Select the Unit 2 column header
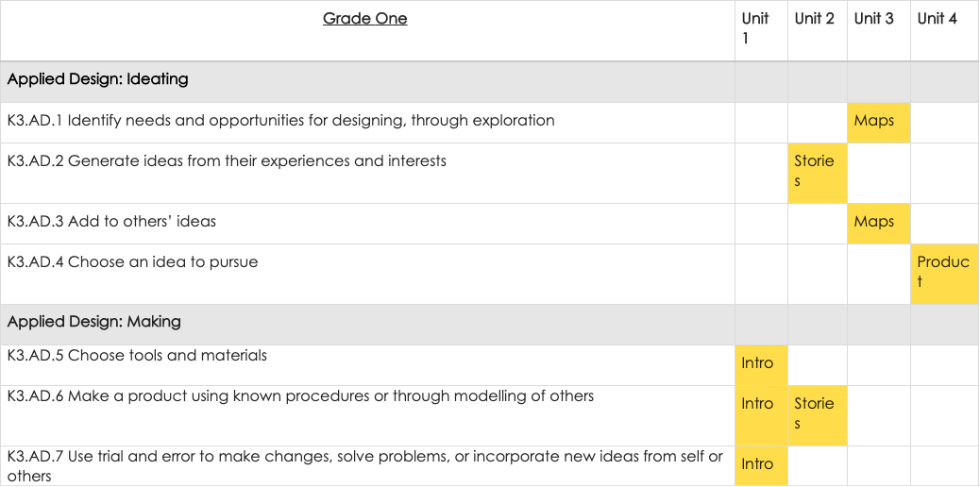 [814, 19]
